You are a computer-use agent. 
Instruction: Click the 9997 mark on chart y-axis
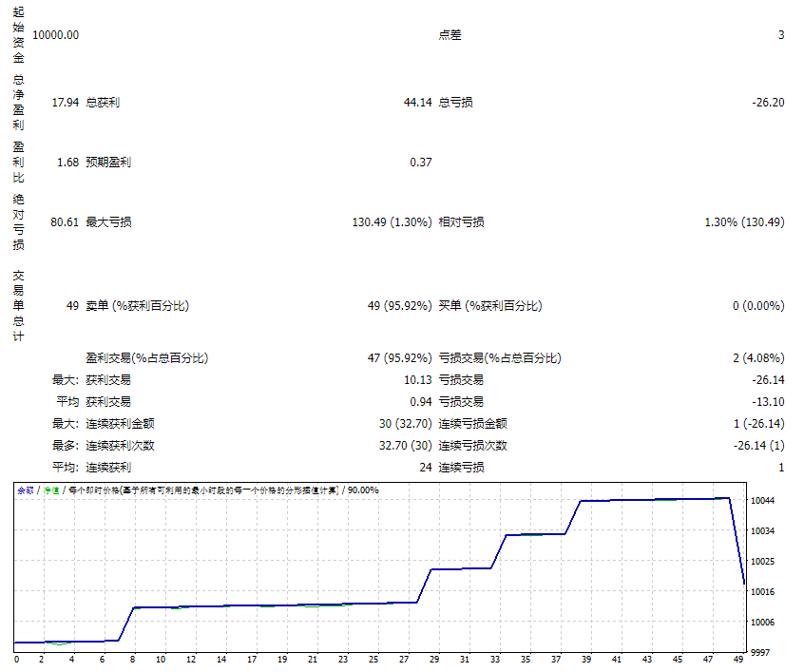tap(763, 652)
